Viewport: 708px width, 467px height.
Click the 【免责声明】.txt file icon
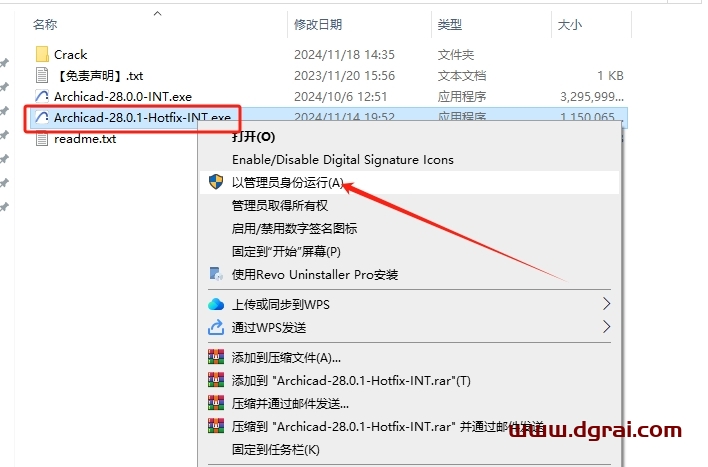[x=42, y=75]
